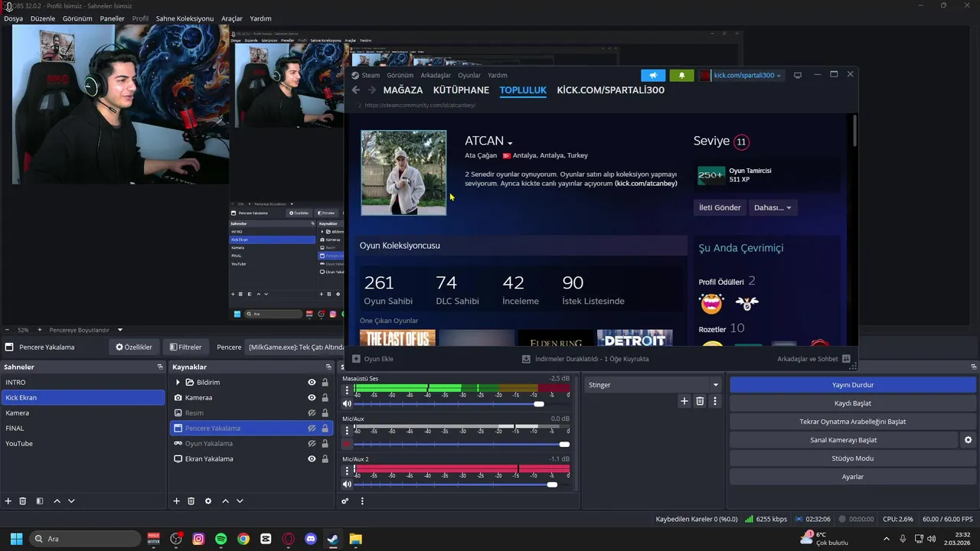The height and width of the screenshot is (551, 980).
Task: Click the Windows Start button
Action: pos(16,539)
